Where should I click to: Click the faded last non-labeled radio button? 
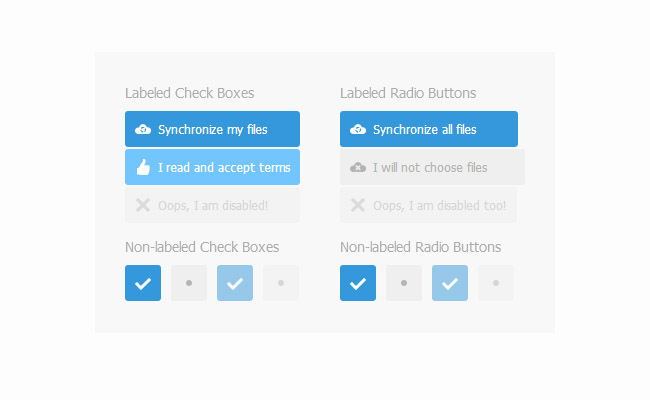click(496, 283)
